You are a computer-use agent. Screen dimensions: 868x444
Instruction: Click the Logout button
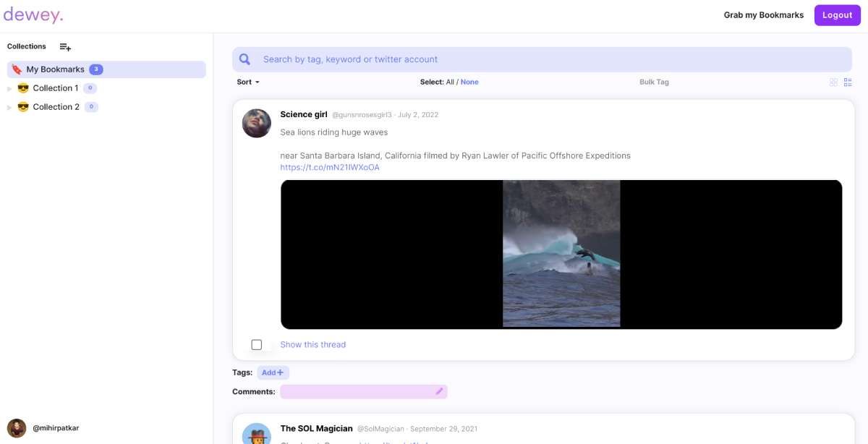point(837,14)
